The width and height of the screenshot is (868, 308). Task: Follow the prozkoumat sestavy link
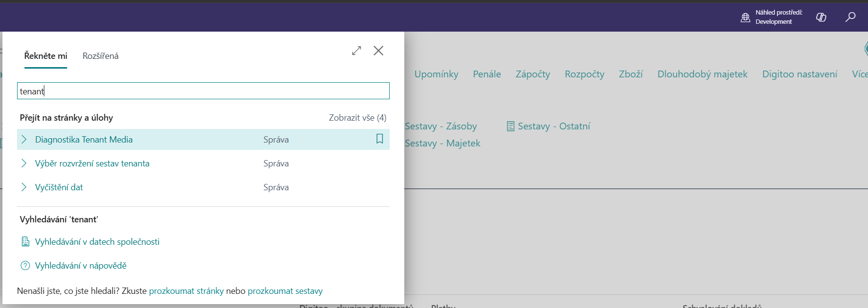pyautogui.click(x=285, y=291)
